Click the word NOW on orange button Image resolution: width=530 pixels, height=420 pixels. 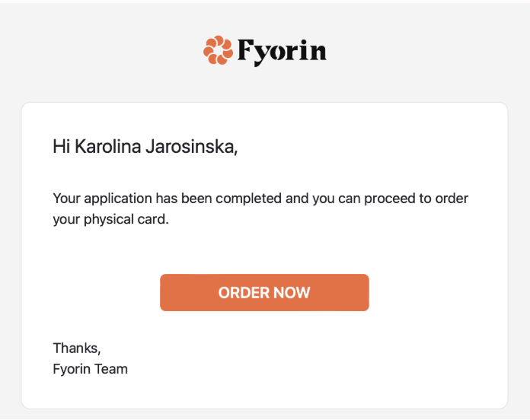(x=292, y=293)
